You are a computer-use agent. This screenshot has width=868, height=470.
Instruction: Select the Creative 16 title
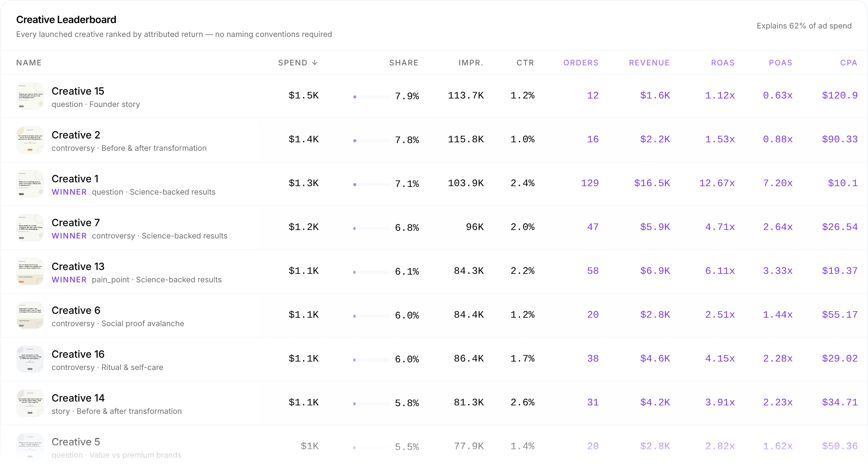[78, 354]
